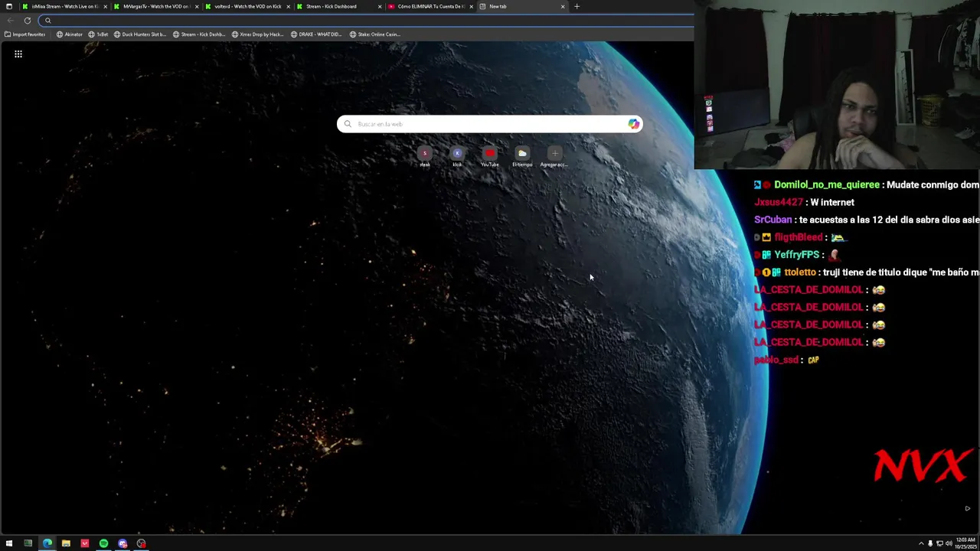This screenshot has height=551, width=980.
Task: Open the YouTube quick link tile
Action: point(490,157)
